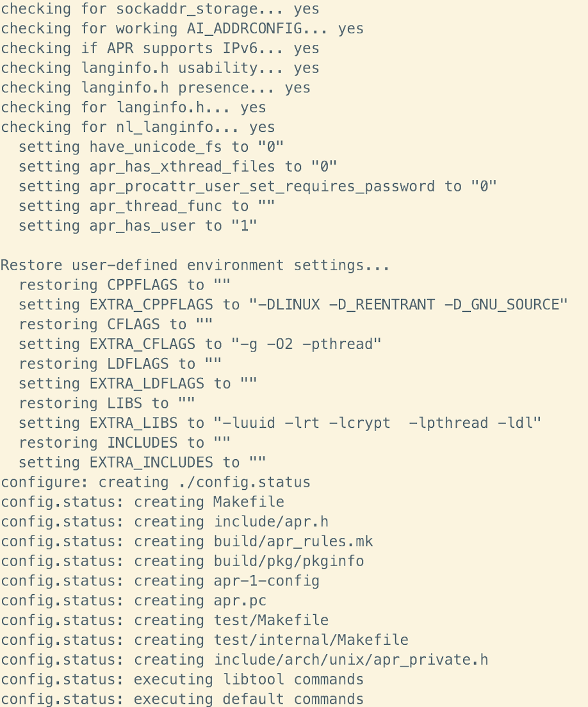Click the "setting EXTRA_LDFLAGS" line

(138, 384)
